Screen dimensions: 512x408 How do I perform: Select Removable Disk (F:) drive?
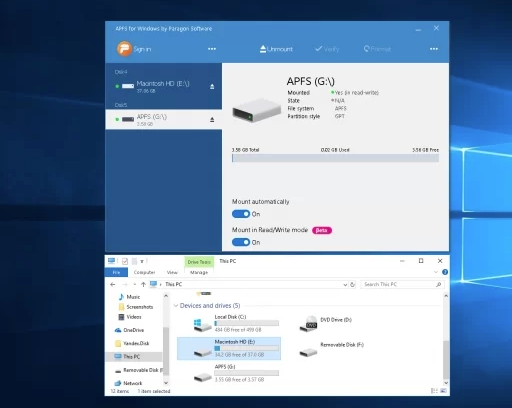tap(331, 348)
